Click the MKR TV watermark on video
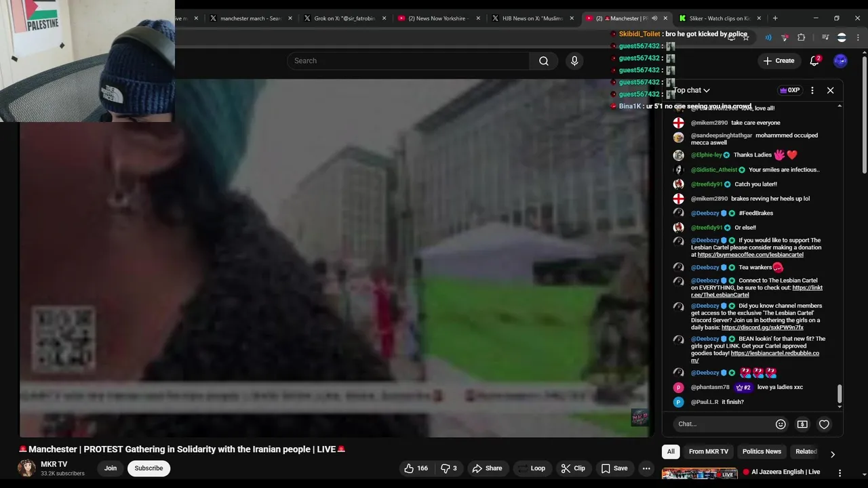This screenshot has height=488, width=868. [x=639, y=417]
